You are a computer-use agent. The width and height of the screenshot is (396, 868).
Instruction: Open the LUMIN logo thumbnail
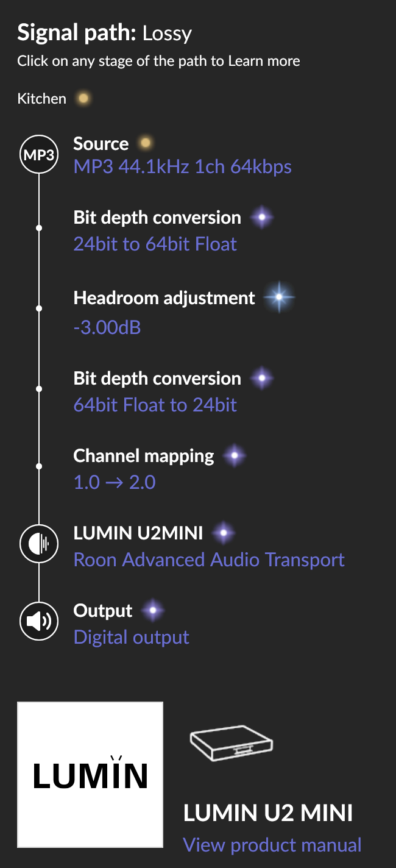coord(90,774)
